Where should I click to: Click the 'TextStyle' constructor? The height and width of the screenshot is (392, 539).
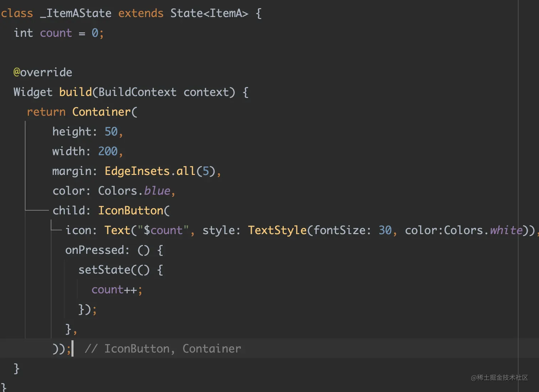(277, 230)
